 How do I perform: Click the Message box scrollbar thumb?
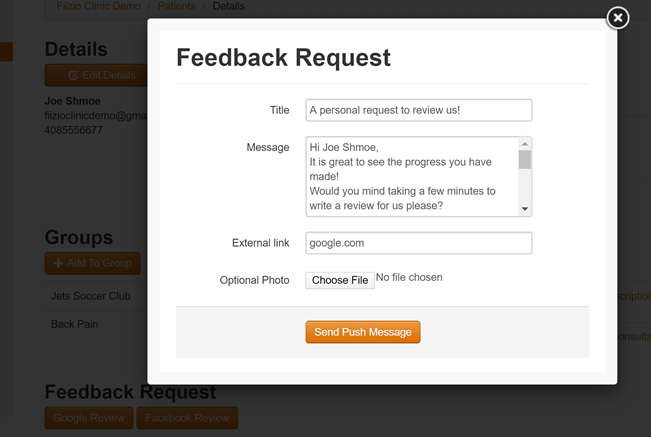(525, 160)
